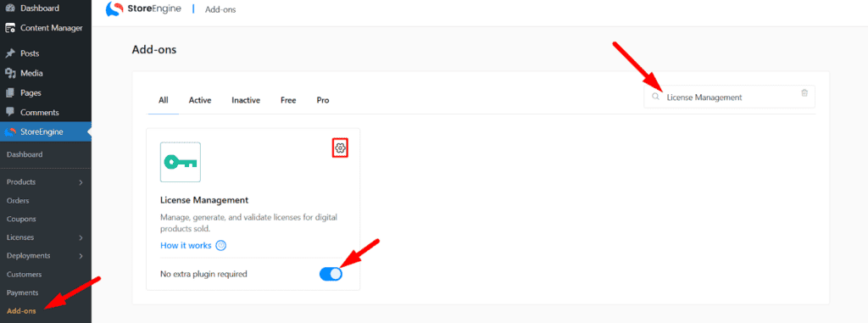
Task: Open License Management settings gear icon
Action: (341, 148)
